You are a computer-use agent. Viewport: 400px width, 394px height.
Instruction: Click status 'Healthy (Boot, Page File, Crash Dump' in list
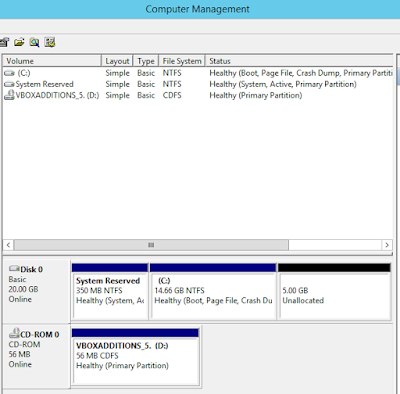point(301,73)
